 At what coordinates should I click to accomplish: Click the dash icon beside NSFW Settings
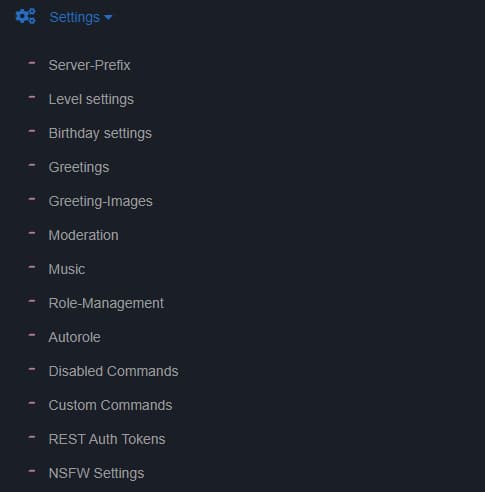[x=32, y=471]
